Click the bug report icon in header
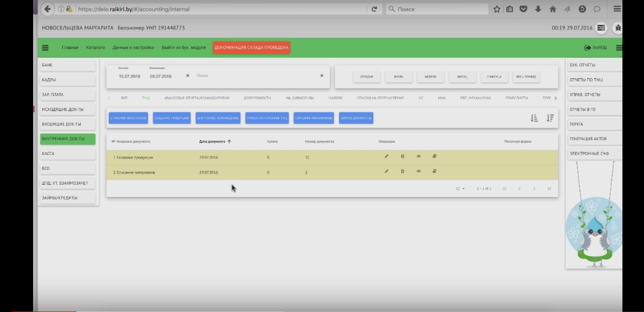644x312 pixels. pyautogui.click(x=618, y=28)
